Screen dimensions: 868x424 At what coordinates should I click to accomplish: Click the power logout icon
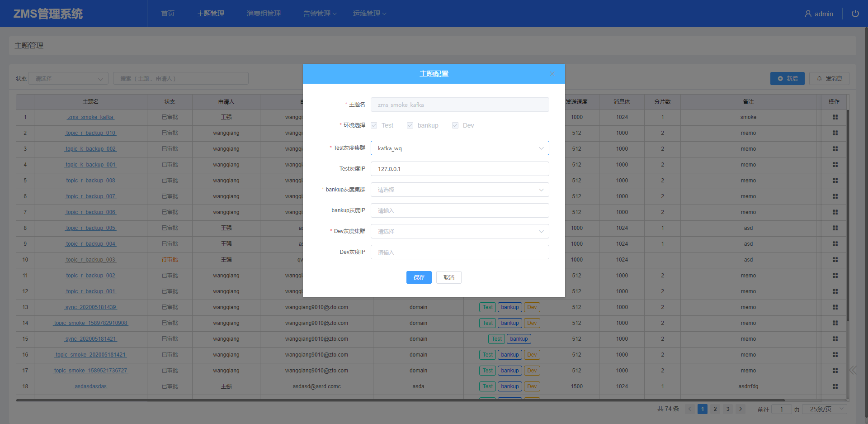point(855,14)
